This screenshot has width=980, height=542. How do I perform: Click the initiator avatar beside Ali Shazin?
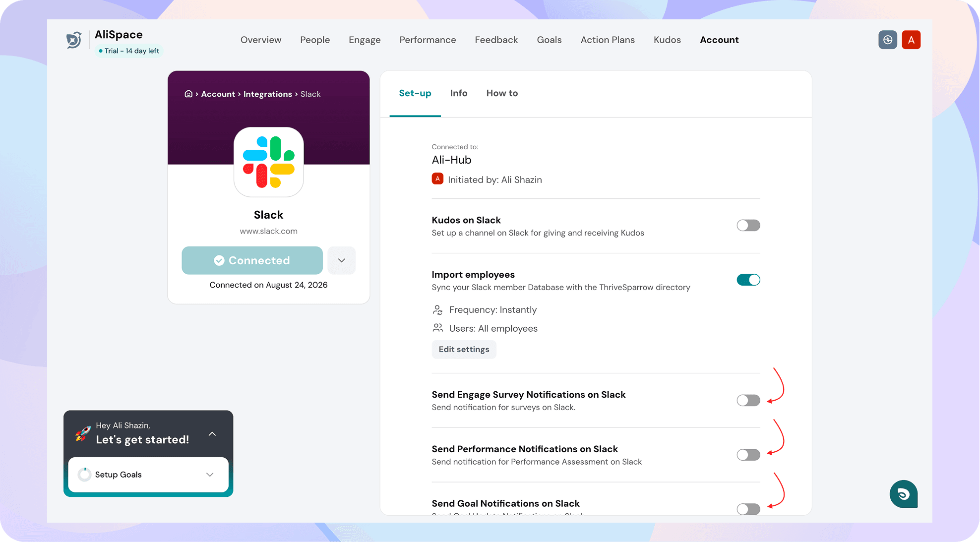pos(437,179)
